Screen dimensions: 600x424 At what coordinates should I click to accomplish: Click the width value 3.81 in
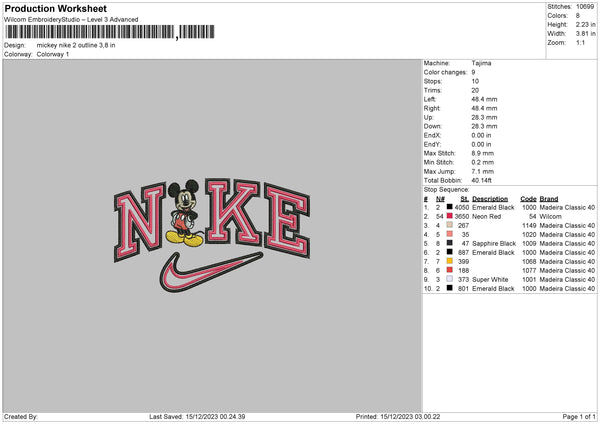pyautogui.click(x=585, y=34)
